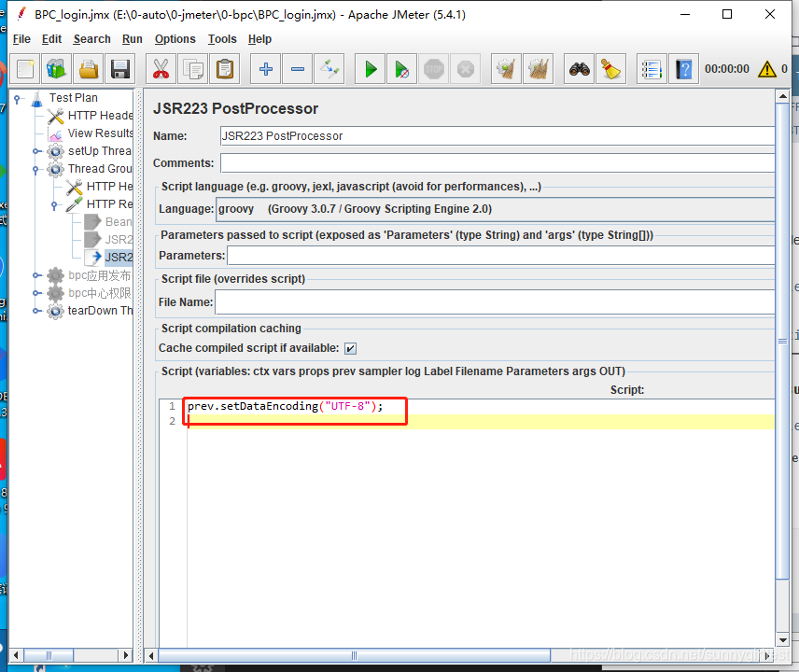This screenshot has width=799, height=672.
Task: Open the Search menu
Action: click(x=91, y=39)
